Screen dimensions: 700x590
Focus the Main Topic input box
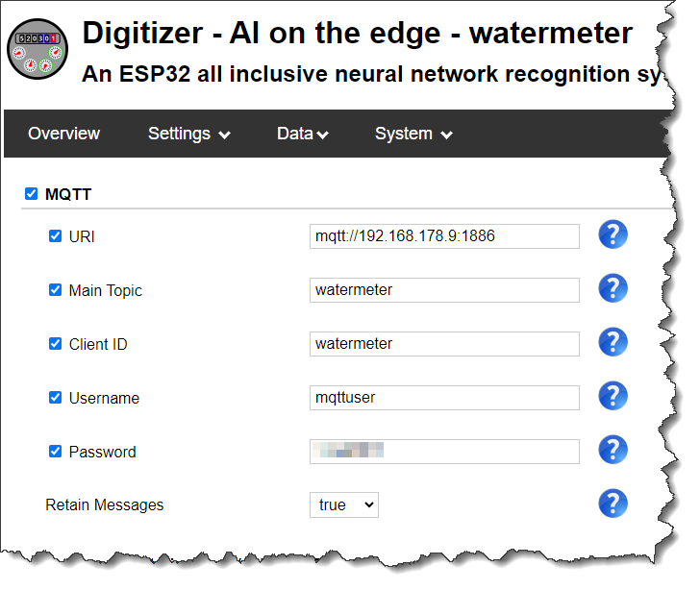point(444,290)
